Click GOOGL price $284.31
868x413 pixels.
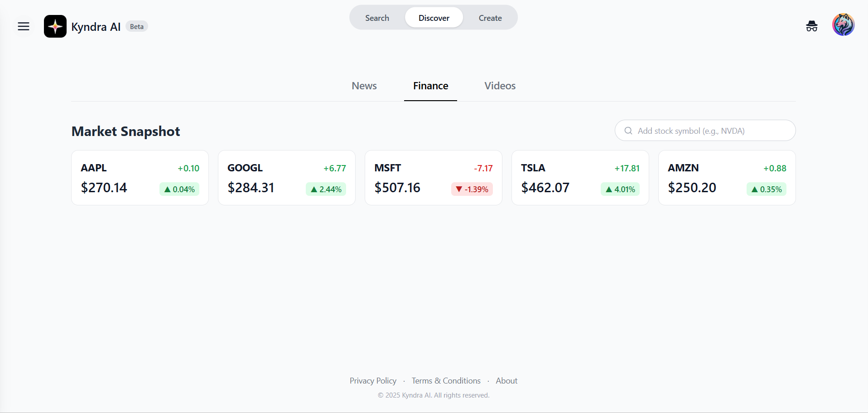251,188
